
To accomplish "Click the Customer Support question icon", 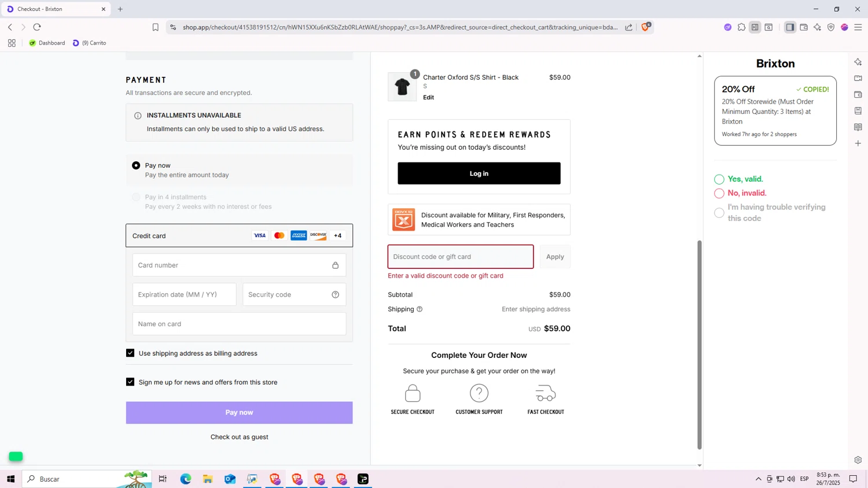I will click(479, 393).
